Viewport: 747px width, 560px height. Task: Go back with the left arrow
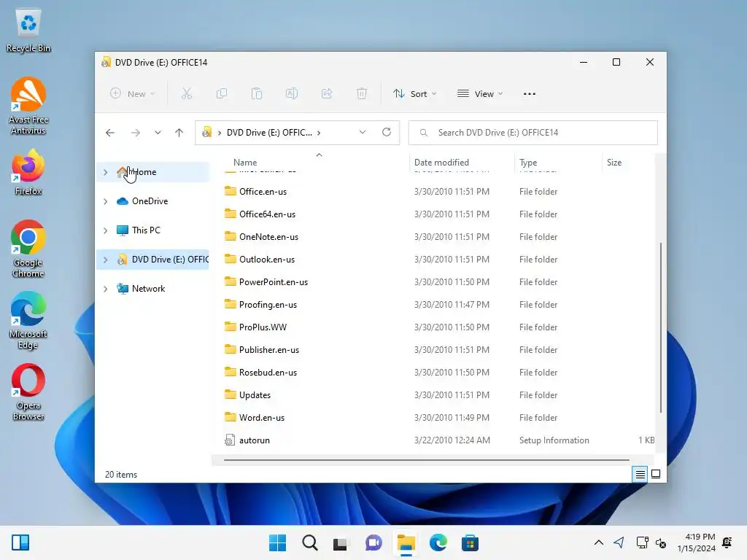pos(110,133)
